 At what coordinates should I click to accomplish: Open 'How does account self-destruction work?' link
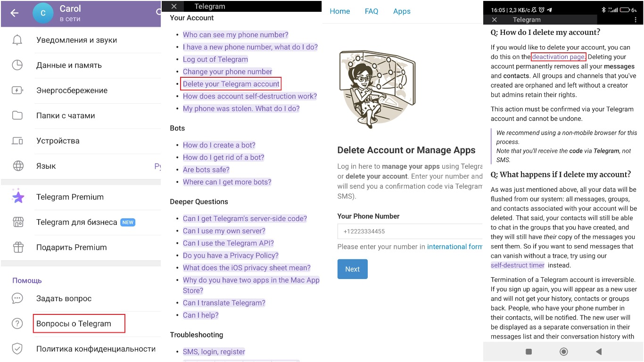click(250, 96)
